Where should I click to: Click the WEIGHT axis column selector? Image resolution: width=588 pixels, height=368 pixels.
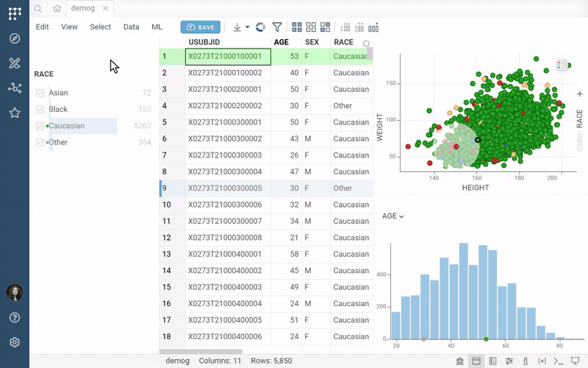point(379,127)
